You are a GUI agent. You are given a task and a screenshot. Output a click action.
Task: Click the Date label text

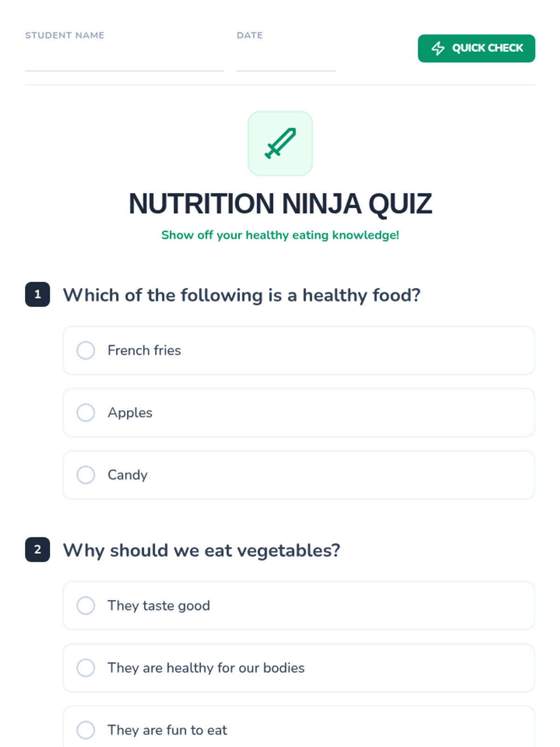point(250,35)
